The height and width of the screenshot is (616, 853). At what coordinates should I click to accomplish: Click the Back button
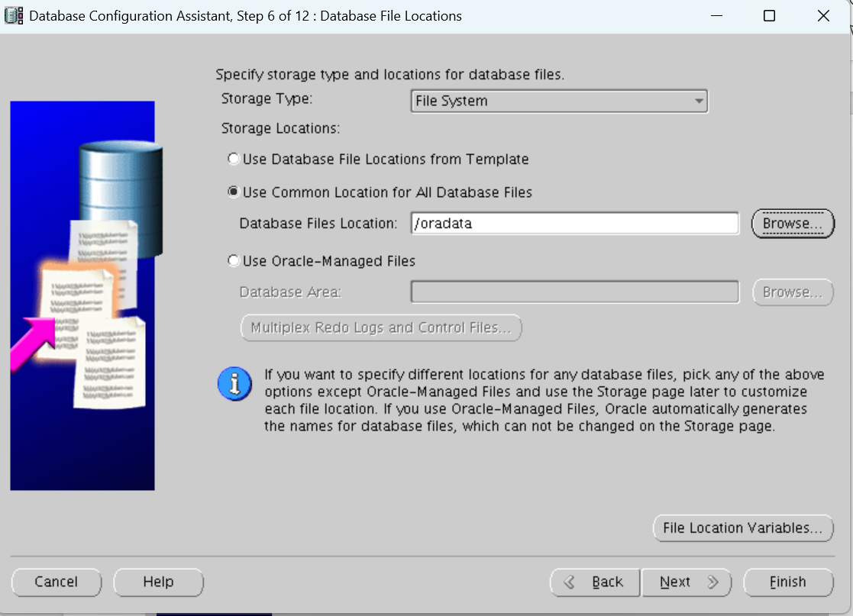(x=595, y=582)
